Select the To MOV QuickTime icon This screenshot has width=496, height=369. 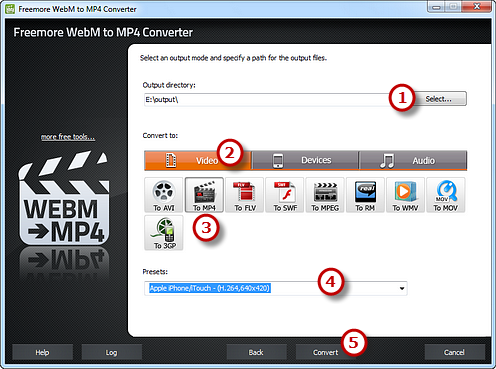point(446,195)
